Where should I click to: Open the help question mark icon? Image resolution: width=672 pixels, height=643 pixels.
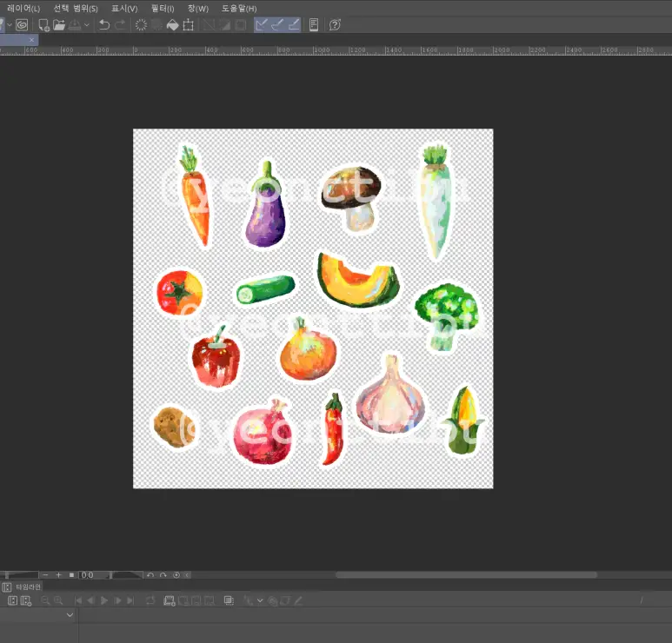(x=335, y=25)
